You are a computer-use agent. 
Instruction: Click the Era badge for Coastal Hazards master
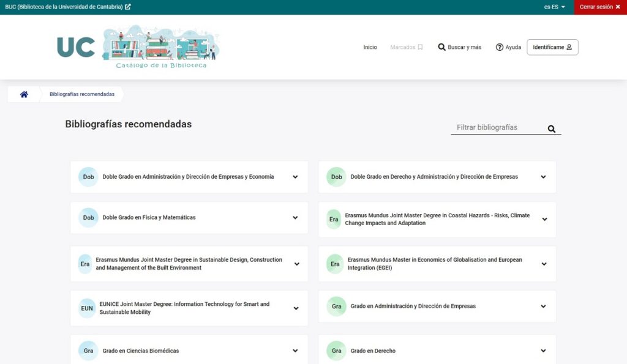(x=334, y=220)
